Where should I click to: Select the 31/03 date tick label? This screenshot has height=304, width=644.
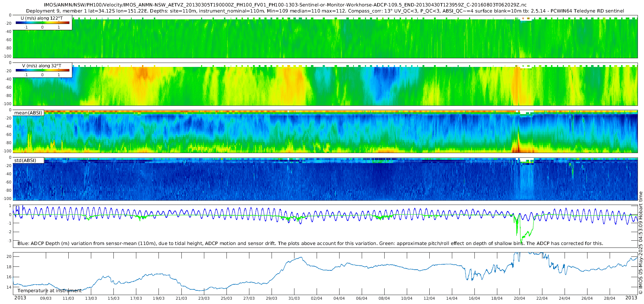coord(294,298)
